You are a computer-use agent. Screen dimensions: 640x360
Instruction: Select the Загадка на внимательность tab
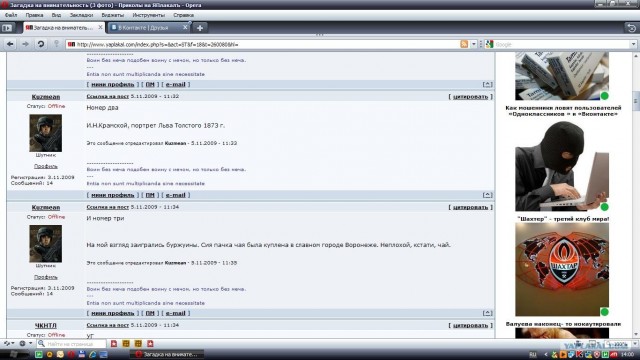(x=64, y=27)
